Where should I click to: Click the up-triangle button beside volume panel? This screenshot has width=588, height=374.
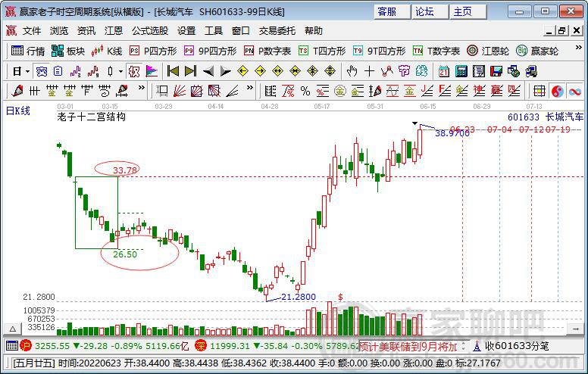pyautogui.click(x=12, y=329)
